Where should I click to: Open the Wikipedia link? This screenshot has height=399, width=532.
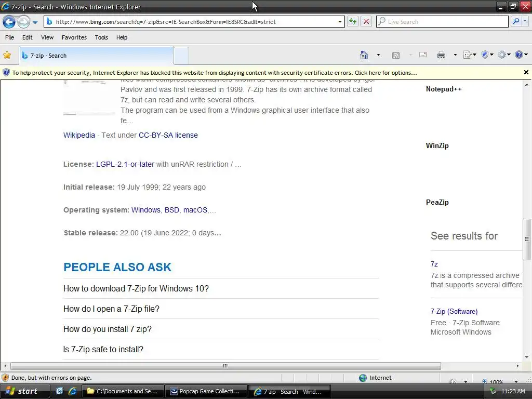(x=79, y=135)
